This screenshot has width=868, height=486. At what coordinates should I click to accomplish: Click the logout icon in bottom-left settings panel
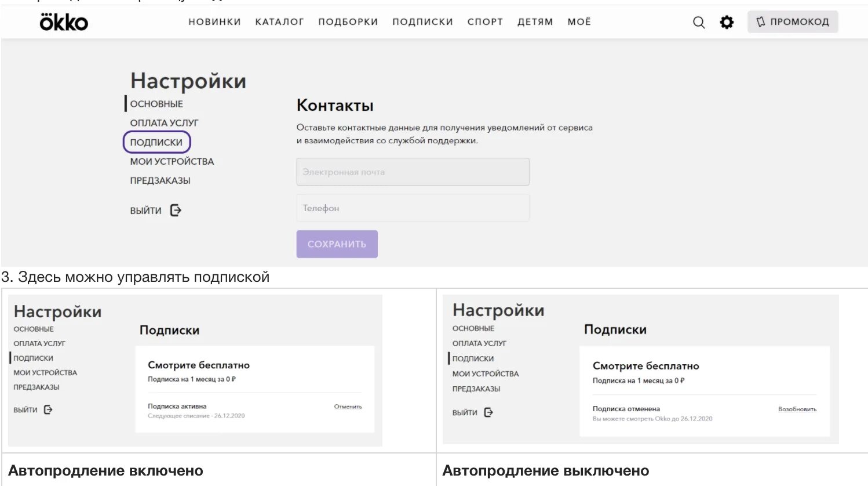pos(48,409)
